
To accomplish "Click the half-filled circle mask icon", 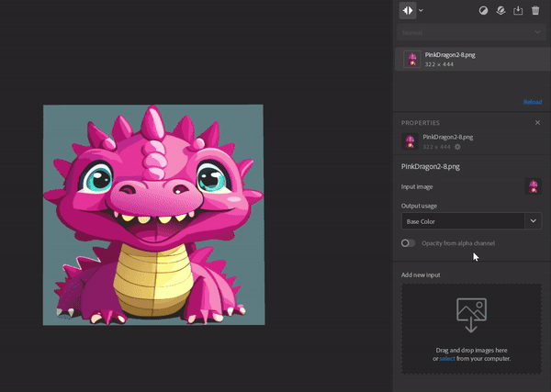I will pyautogui.click(x=484, y=11).
